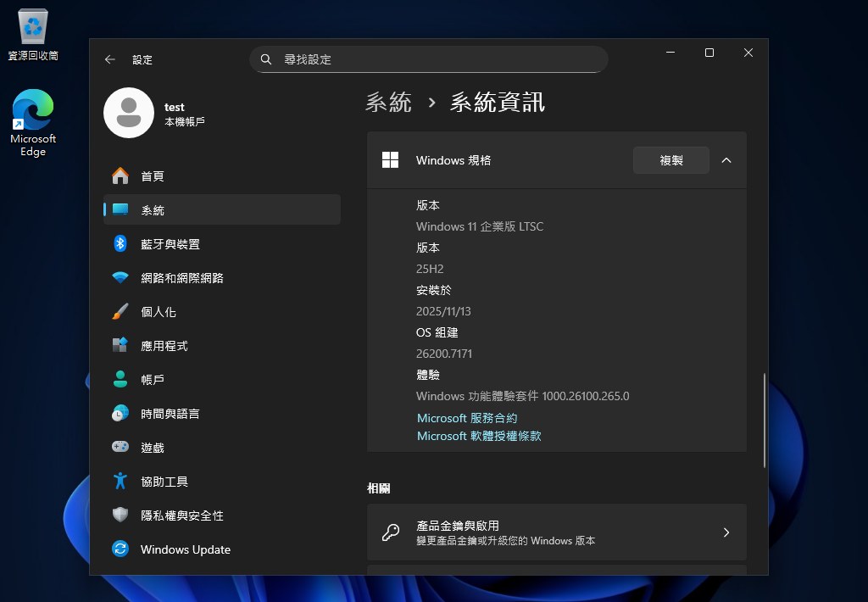868x602 pixels.
Task: Click the 尋找設定 search box
Action: (x=429, y=59)
